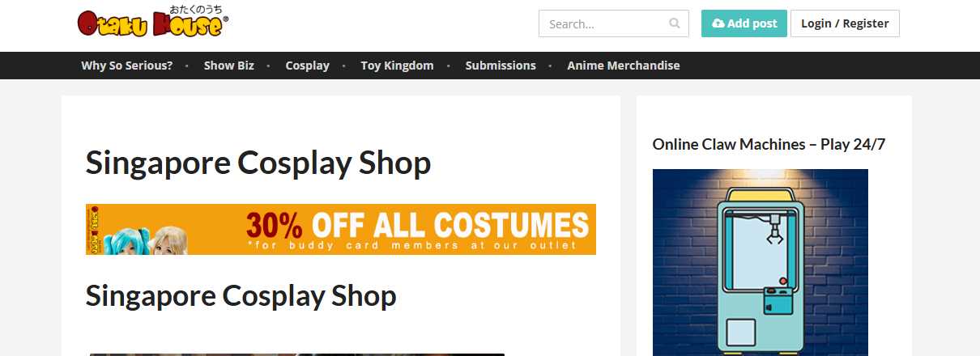The image size is (980, 356).
Task: Click the Online Claw Machines heading
Action: 769,144
